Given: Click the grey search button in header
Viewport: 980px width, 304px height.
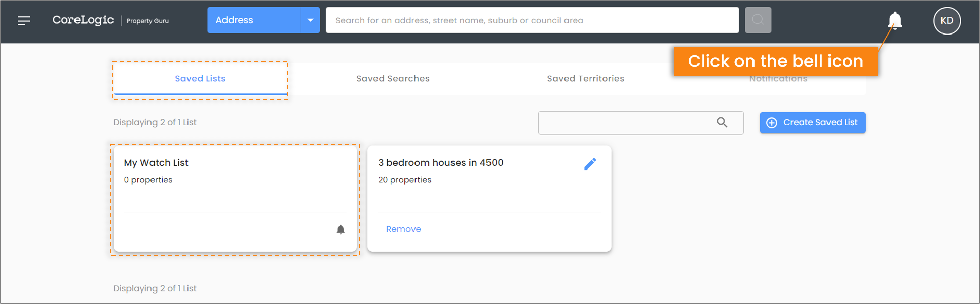Looking at the screenshot, I should 758,20.
